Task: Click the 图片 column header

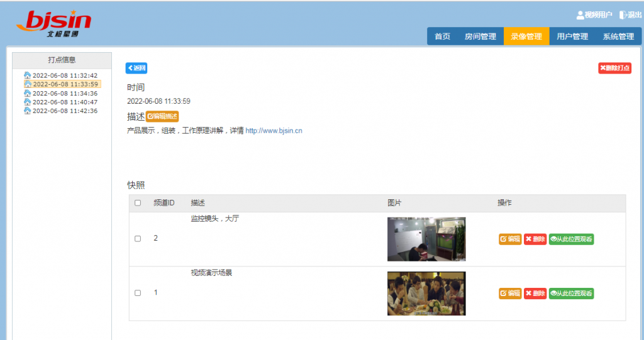Action: point(394,203)
